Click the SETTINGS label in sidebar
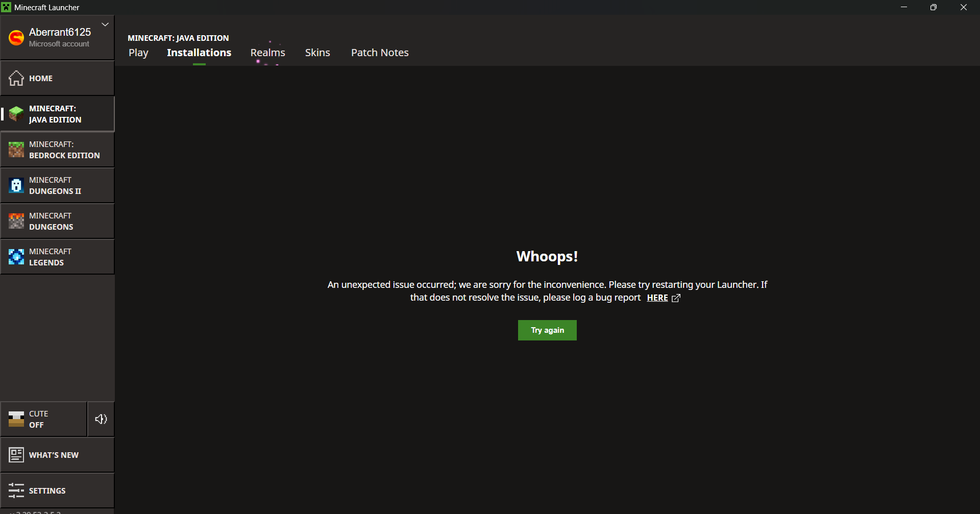The width and height of the screenshot is (980, 514). (47, 491)
